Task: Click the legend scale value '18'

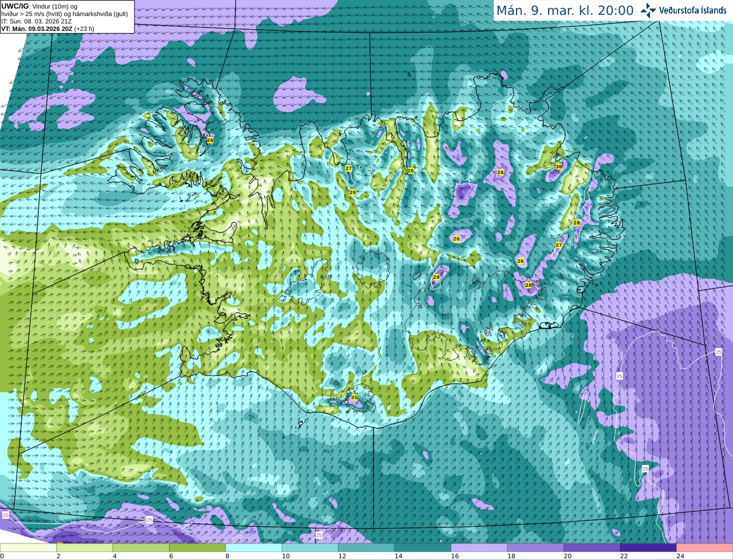Action: point(511,556)
